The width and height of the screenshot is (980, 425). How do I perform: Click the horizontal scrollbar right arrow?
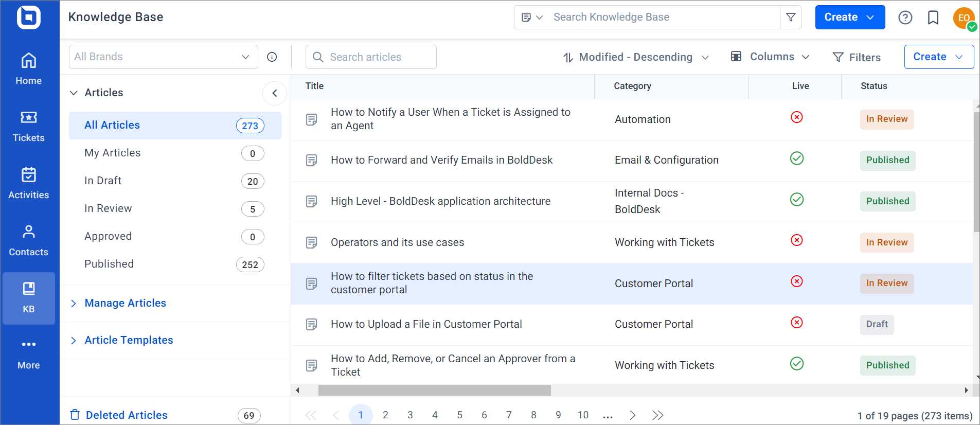click(966, 391)
